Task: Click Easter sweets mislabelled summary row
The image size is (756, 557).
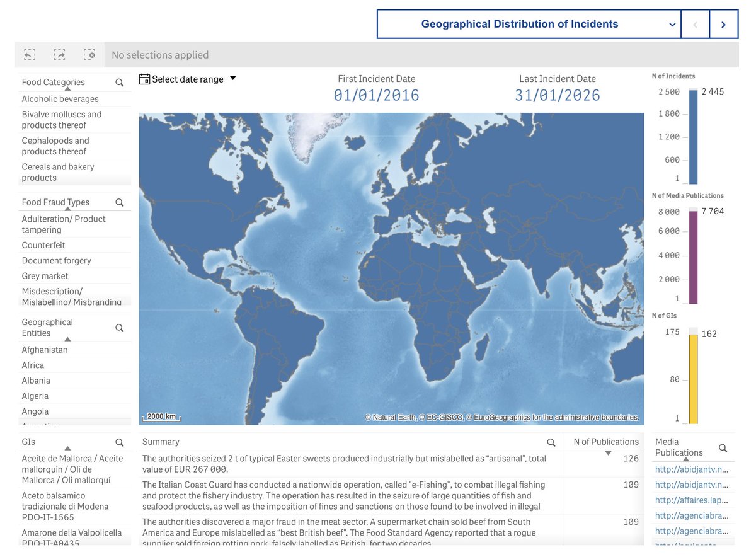Action: tap(350, 464)
